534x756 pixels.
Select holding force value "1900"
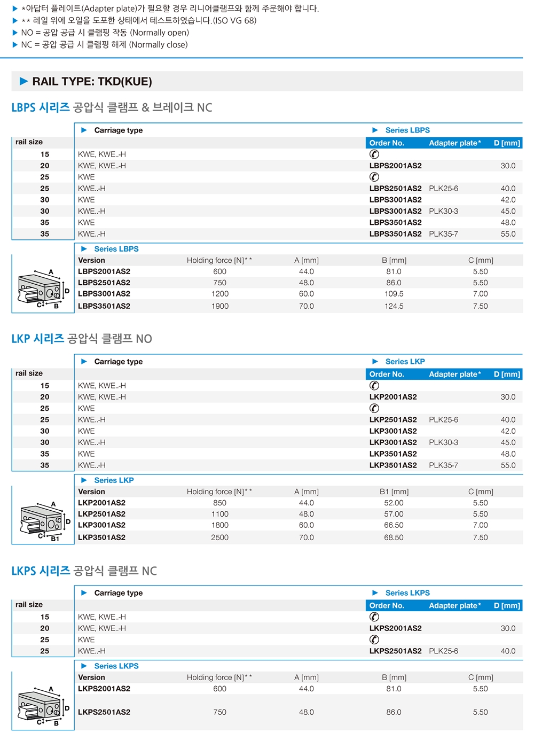[220, 306]
